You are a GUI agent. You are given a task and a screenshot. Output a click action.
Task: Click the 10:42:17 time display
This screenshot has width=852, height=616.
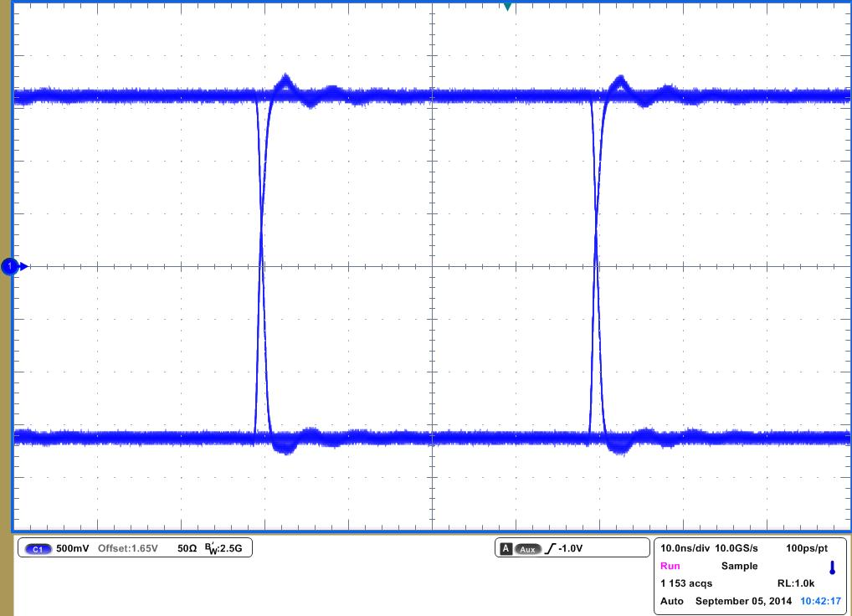click(x=820, y=600)
